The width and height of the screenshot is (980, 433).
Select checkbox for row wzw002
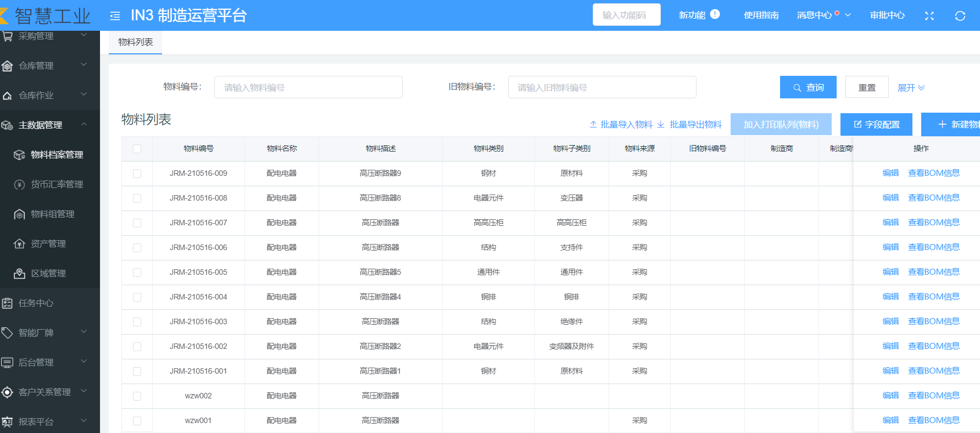pos(137,396)
